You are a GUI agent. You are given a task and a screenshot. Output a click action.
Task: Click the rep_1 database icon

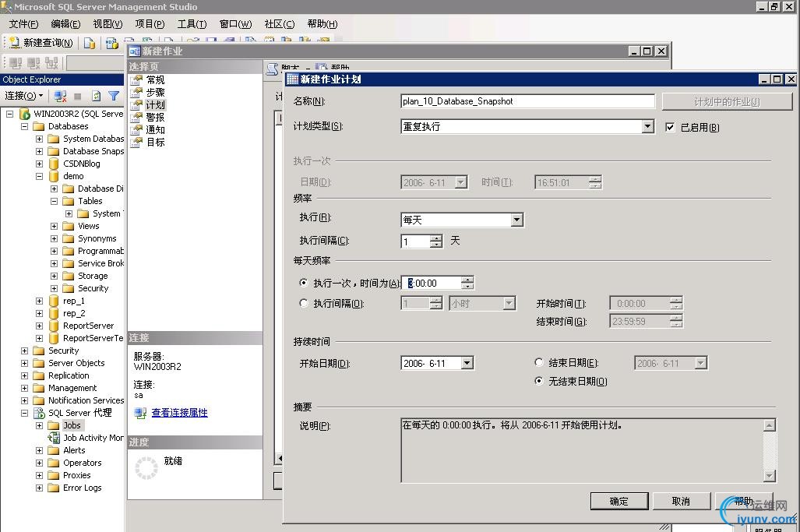coord(54,301)
